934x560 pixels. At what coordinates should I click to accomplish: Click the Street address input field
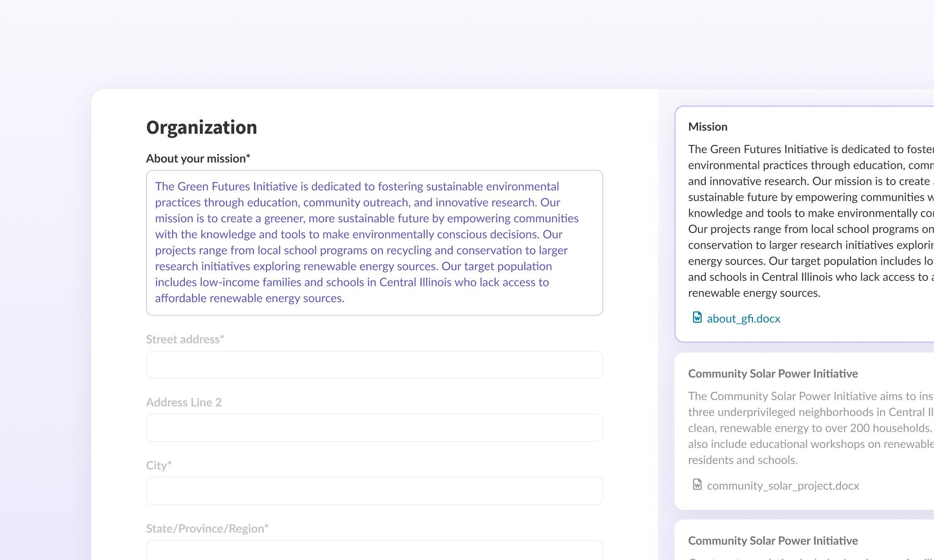(x=374, y=365)
